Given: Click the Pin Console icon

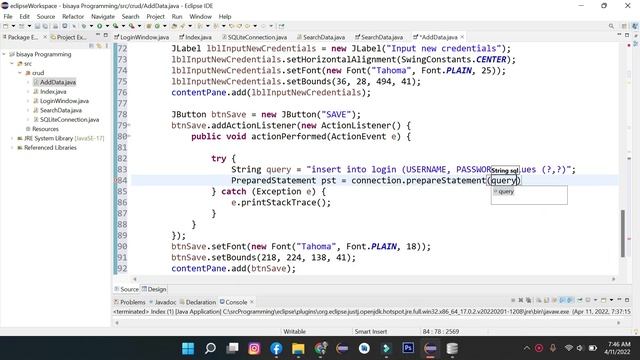Looking at the screenshot, I should point(580,300).
